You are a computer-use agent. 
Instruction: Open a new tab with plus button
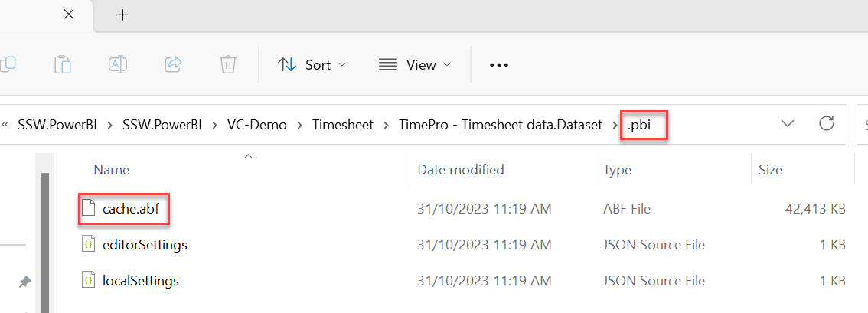pos(122,15)
